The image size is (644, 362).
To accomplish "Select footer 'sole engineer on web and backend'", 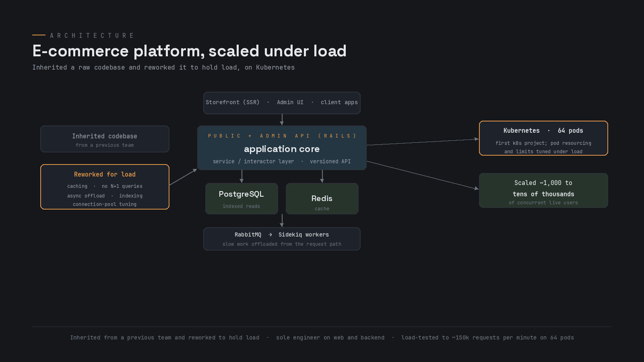I will click(330, 337).
